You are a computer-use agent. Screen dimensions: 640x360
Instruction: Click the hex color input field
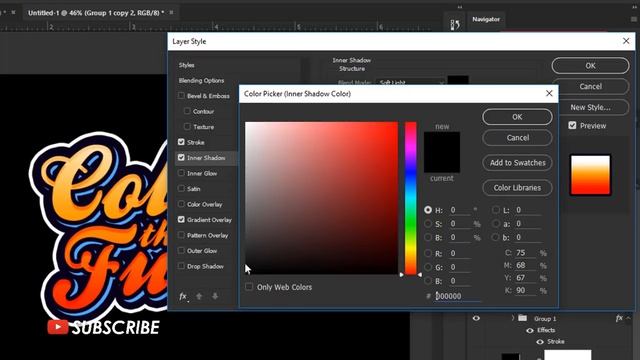[x=457, y=296]
